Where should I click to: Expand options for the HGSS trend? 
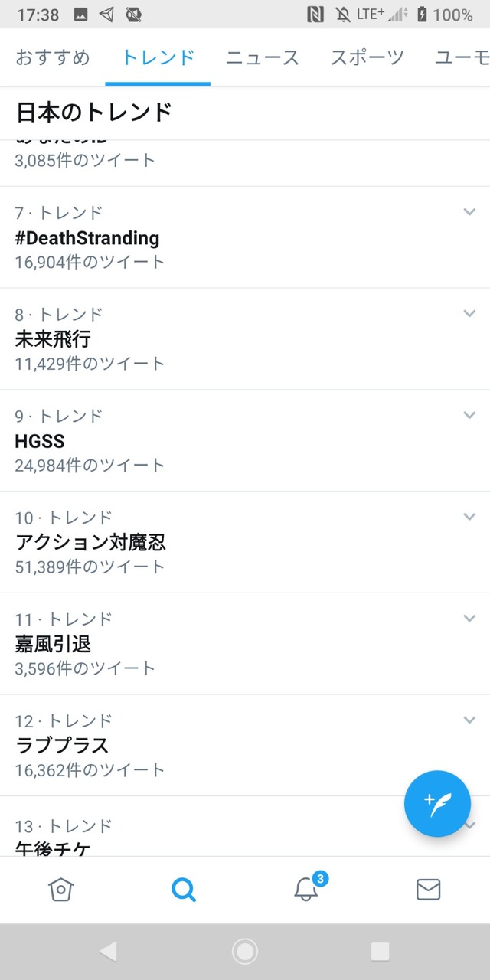pos(469,415)
